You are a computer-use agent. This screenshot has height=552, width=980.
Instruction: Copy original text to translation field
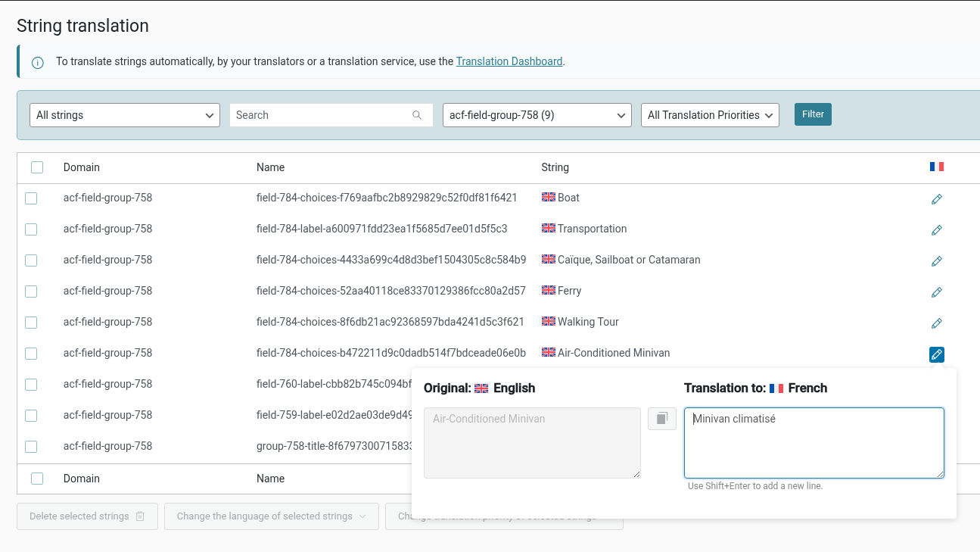pyautogui.click(x=662, y=419)
